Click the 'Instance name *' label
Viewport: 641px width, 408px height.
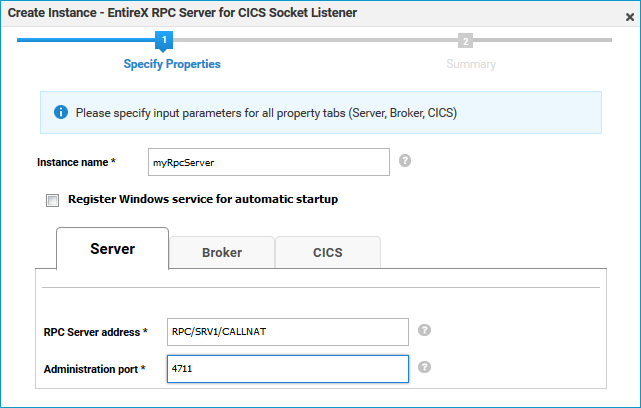[x=76, y=162]
